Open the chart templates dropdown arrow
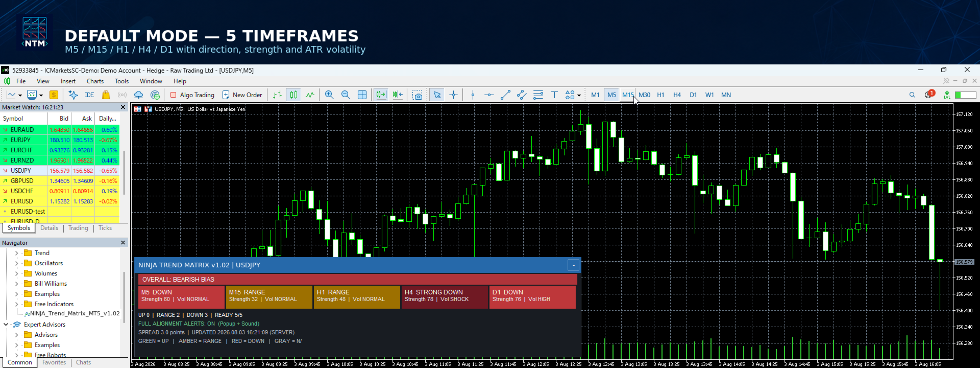The image size is (980, 368). click(41, 95)
